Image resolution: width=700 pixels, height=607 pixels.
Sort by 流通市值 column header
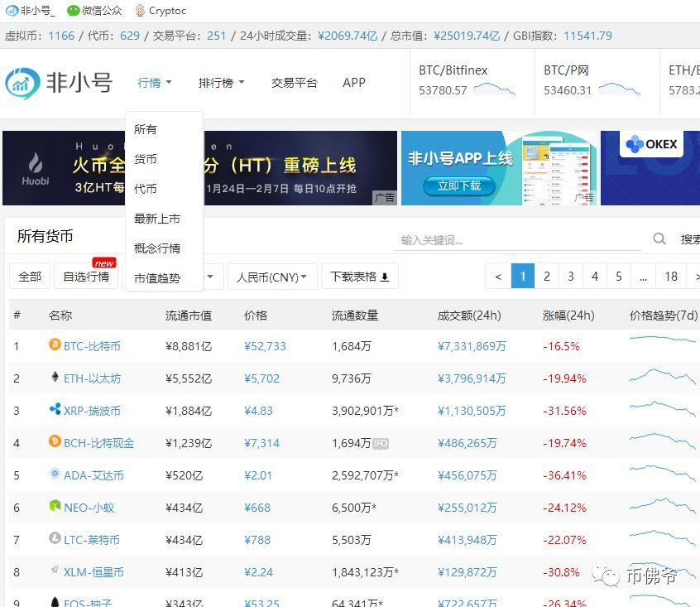tap(189, 316)
